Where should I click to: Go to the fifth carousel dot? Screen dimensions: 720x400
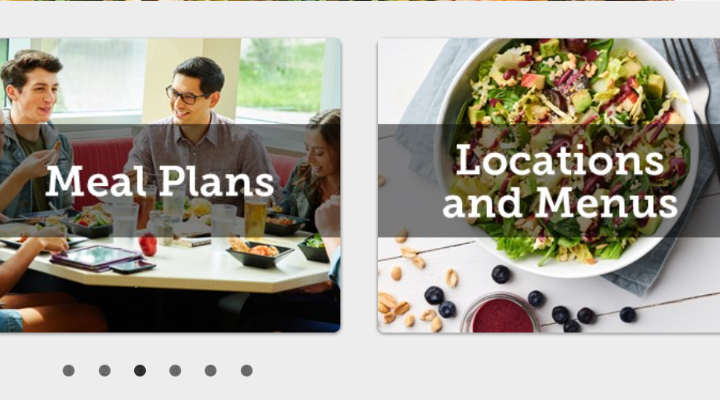[210, 371]
